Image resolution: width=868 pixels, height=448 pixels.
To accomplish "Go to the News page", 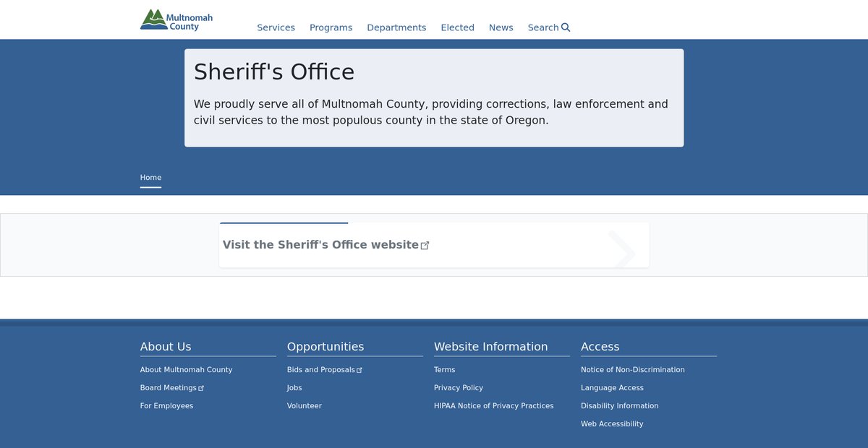I will click(501, 27).
